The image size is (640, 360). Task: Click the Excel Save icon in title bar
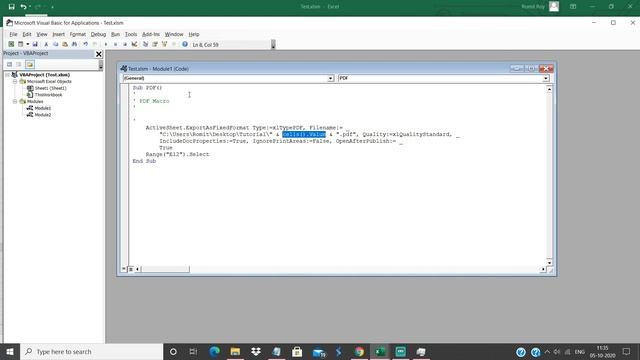(x=11, y=7)
